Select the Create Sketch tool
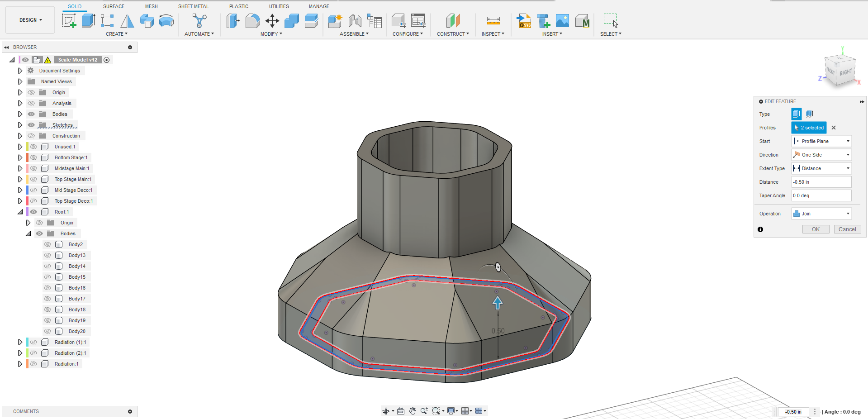Viewport: 868px width, 419px height. coord(69,20)
